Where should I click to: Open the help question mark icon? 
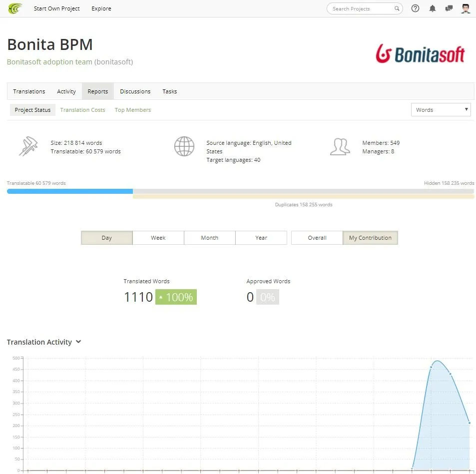click(415, 8)
